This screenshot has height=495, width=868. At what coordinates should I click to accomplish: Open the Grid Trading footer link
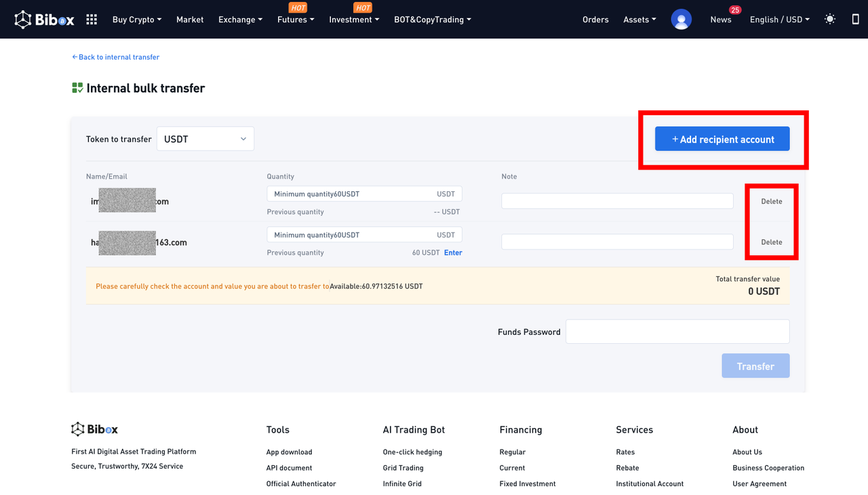(x=403, y=468)
